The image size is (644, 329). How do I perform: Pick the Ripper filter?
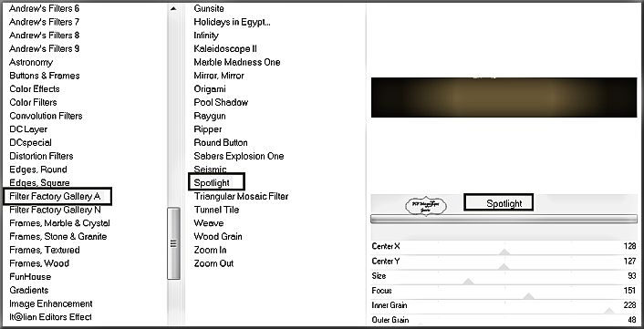point(208,129)
